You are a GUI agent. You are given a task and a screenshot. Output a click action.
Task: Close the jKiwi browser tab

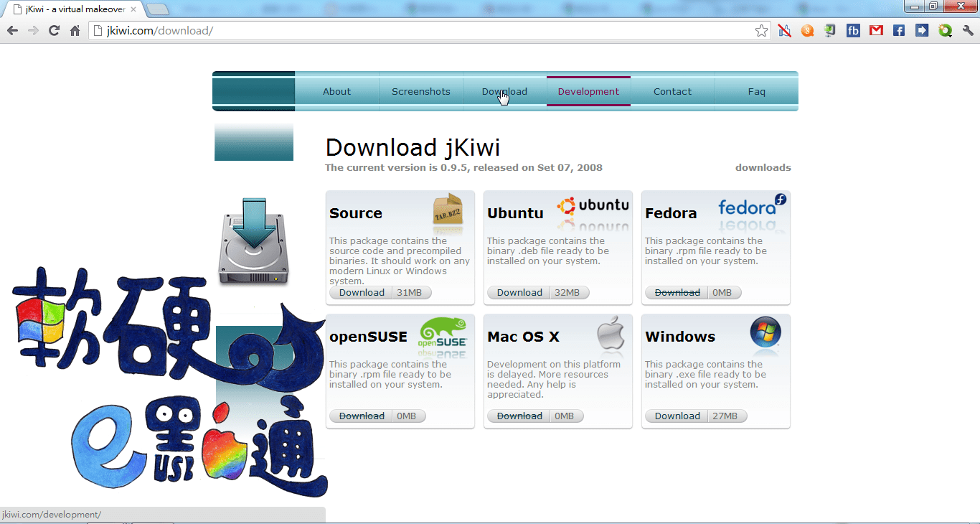pyautogui.click(x=133, y=9)
